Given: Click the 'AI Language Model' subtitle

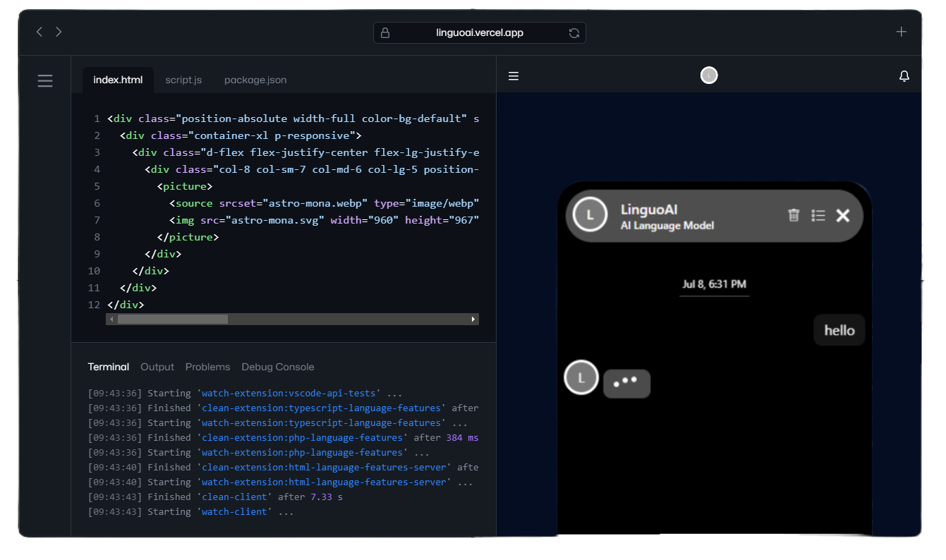Looking at the screenshot, I should [x=667, y=226].
